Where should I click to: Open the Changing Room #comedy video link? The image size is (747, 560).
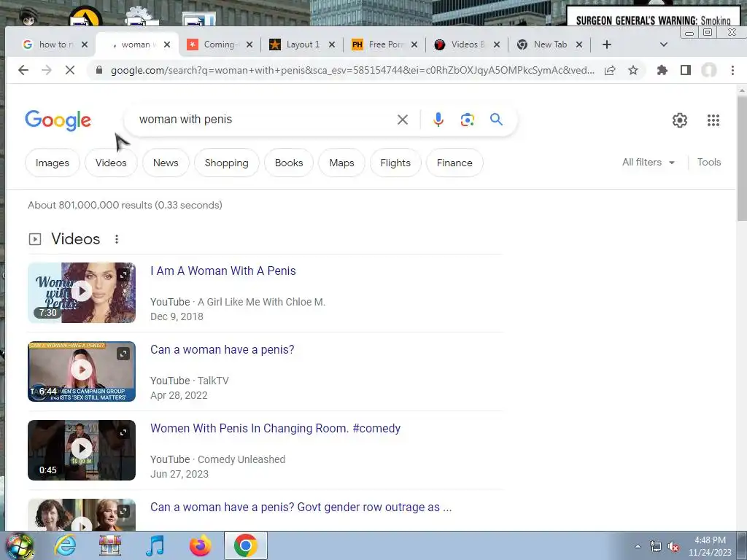pyautogui.click(x=275, y=428)
